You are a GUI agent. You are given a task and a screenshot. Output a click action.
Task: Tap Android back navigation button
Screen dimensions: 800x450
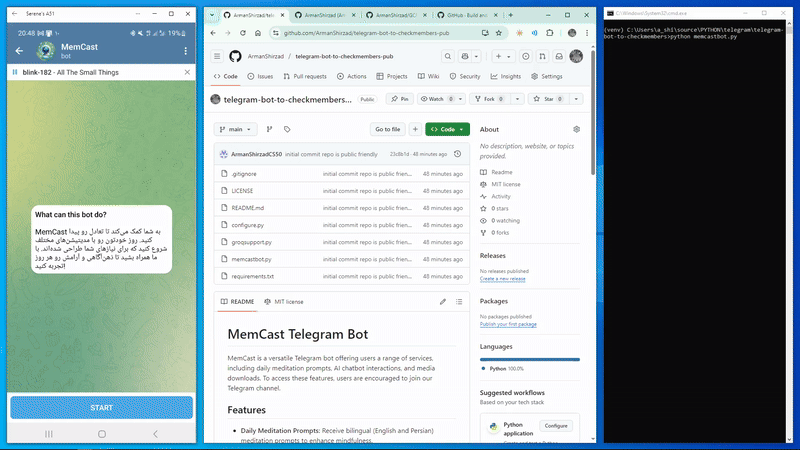[156, 434]
